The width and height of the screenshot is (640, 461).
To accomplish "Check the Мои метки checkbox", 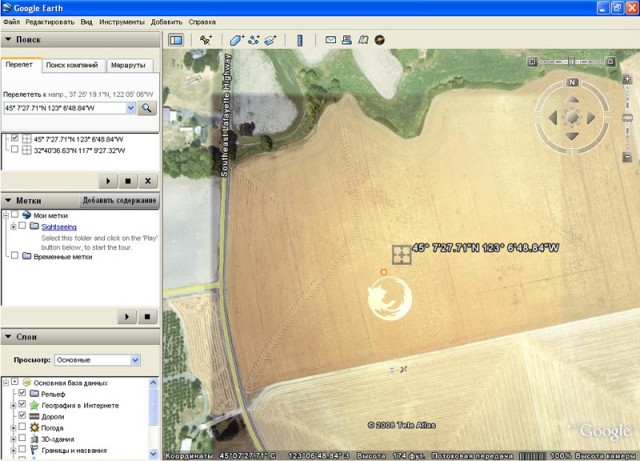I will pos(15,214).
